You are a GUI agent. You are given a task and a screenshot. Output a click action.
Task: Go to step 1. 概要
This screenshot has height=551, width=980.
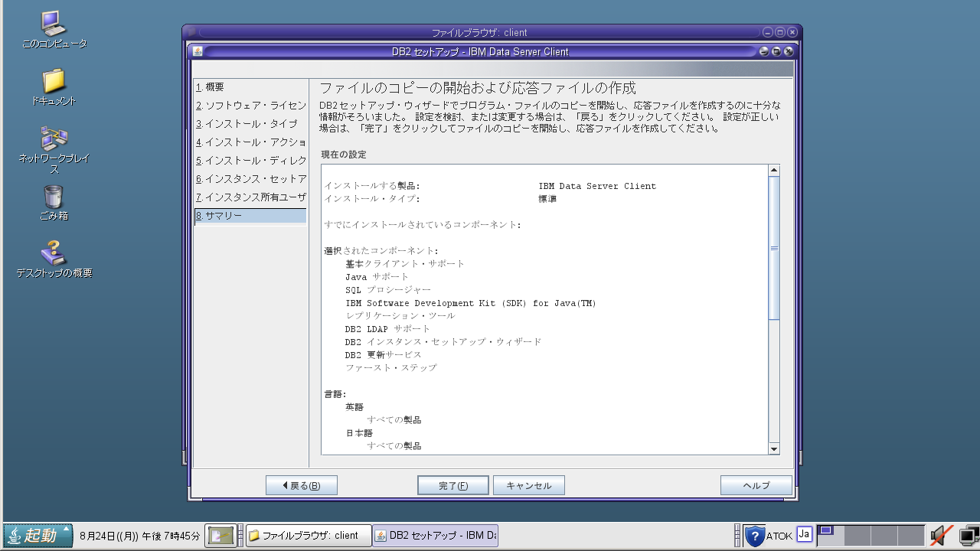click(250, 87)
